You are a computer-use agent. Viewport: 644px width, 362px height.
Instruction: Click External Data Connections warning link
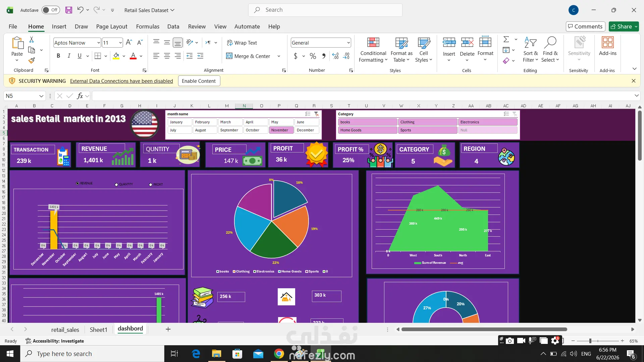(x=121, y=81)
